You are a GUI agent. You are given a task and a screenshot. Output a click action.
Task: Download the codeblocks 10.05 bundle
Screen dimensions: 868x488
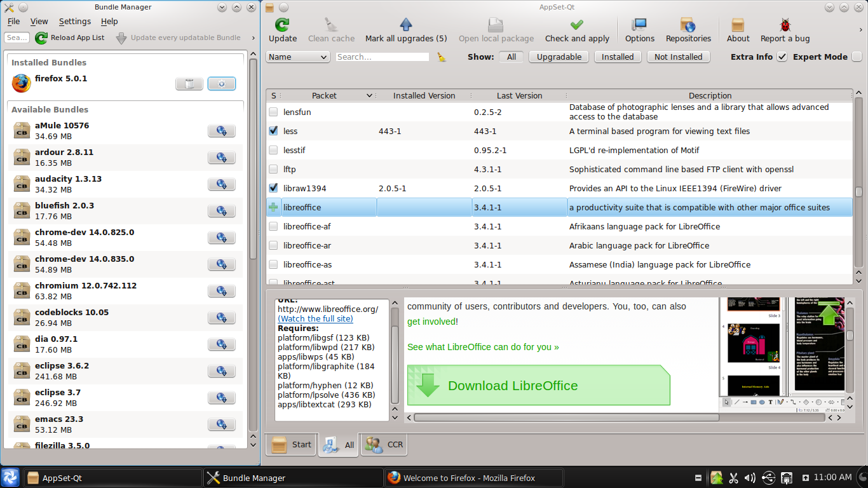(222, 318)
